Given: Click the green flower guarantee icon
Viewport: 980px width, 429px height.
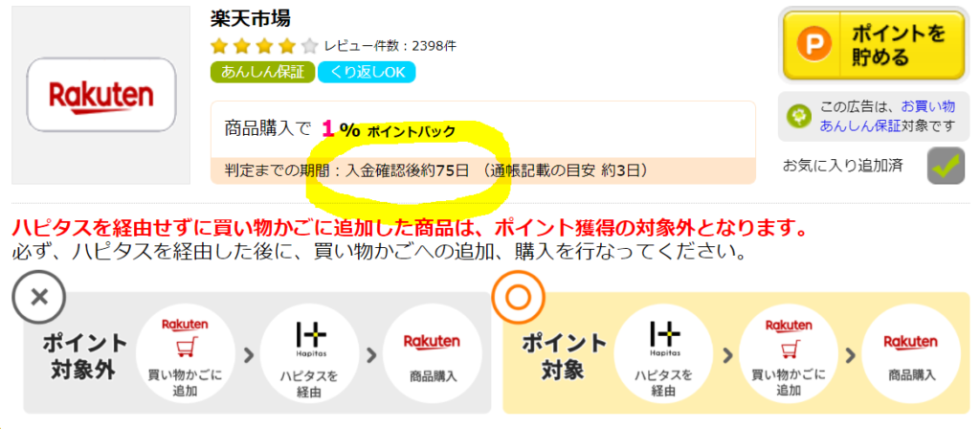Looking at the screenshot, I should click(x=797, y=117).
